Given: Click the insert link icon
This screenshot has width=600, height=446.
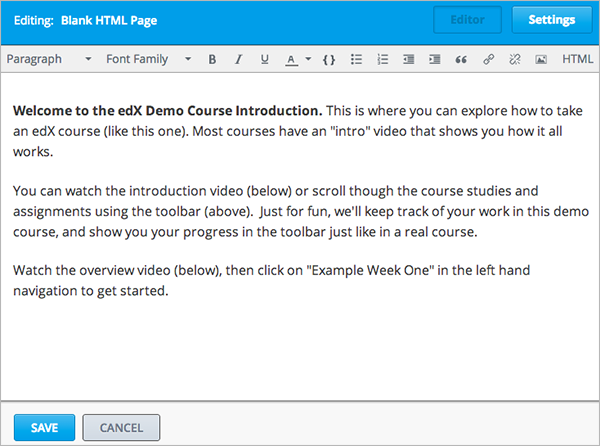Looking at the screenshot, I should click(x=488, y=59).
